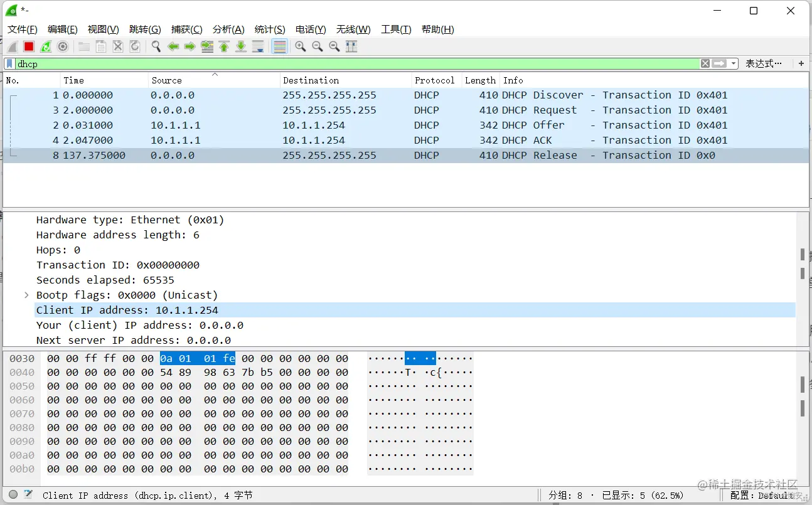This screenshot has height=505, width=812.
Task: Click the close capture file icon
Action: (117, 46)
